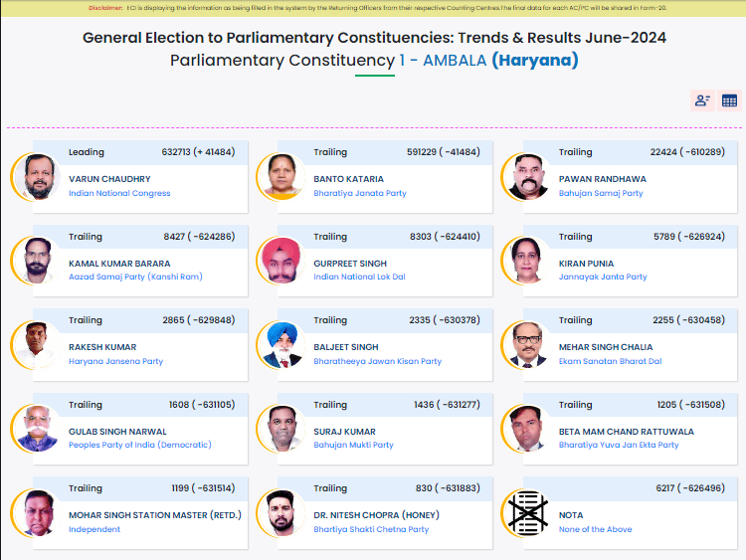Select the Gulab Singh Narwal candidate card

pos(140,429)
